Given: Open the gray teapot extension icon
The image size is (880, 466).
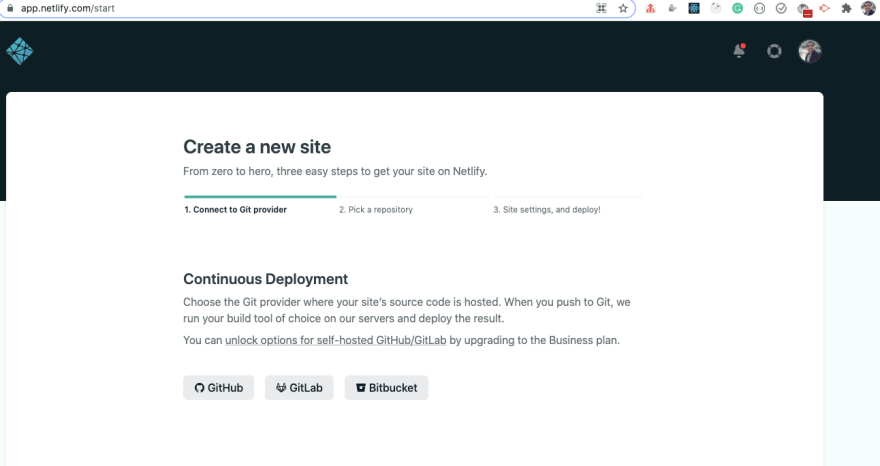Looking at the screenshot, I should 672,8.
